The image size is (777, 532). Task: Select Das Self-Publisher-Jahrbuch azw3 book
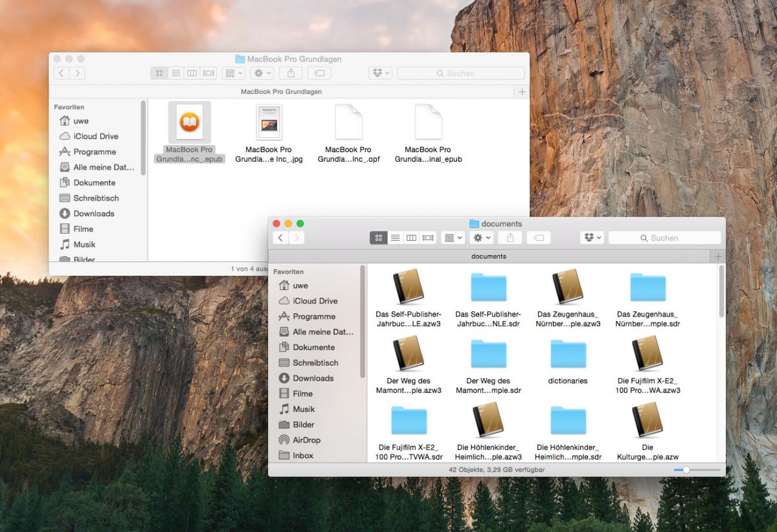(409, 287)
